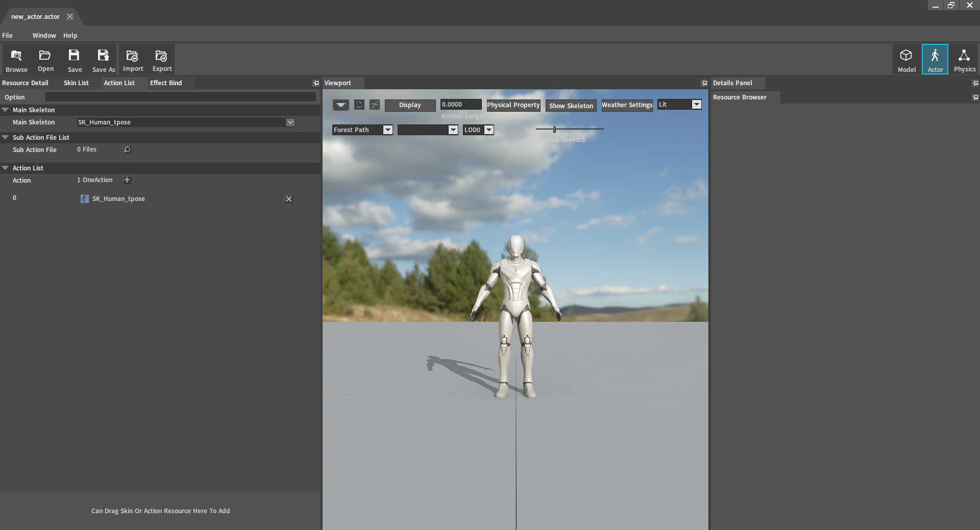The width and height of the screenshot is (980, 530).
Task: Open the Browse resource tool
Action: 16,60
